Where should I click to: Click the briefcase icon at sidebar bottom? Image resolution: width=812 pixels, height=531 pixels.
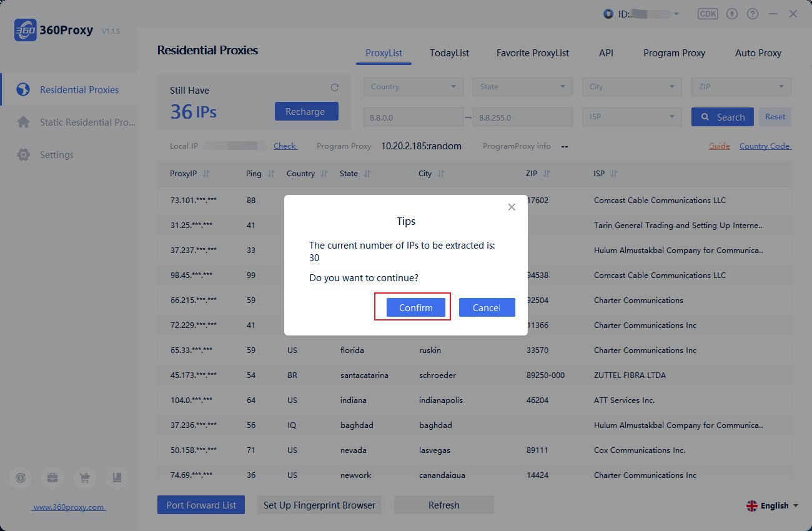click(x=52, y=478)
